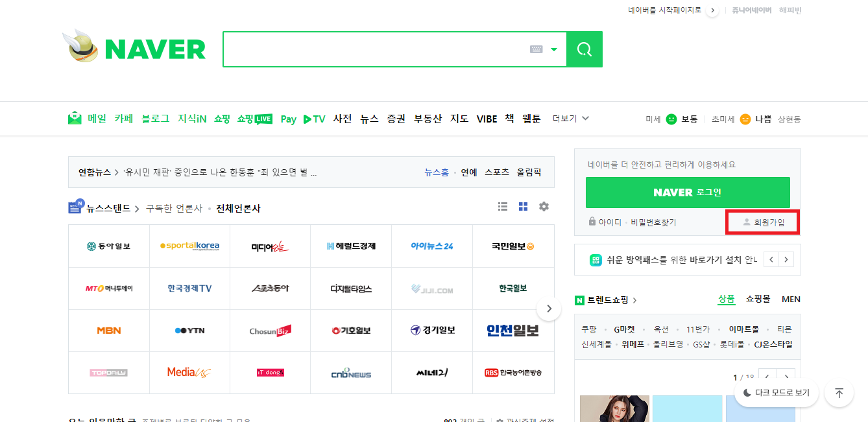Open the 뉴스스탠드 settings gear

coord(544,206)
